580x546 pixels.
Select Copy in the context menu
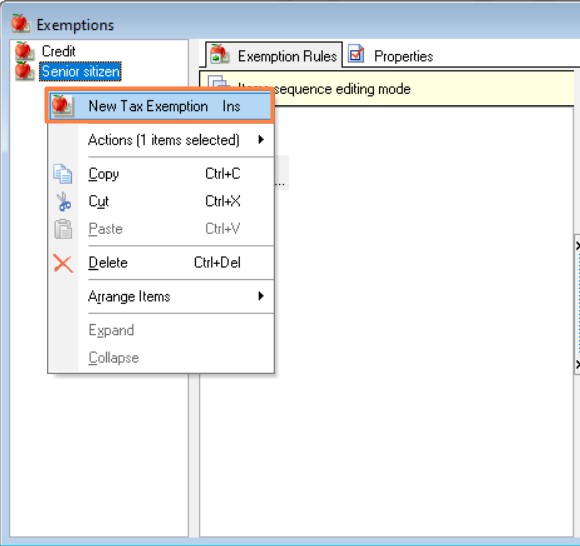coord(162,174)
